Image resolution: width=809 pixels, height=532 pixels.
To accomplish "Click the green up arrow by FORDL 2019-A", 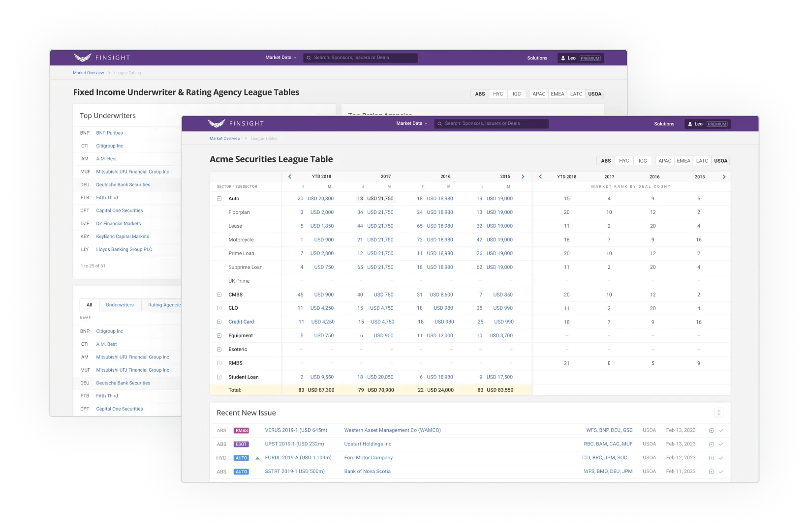I will click(257, 458).
